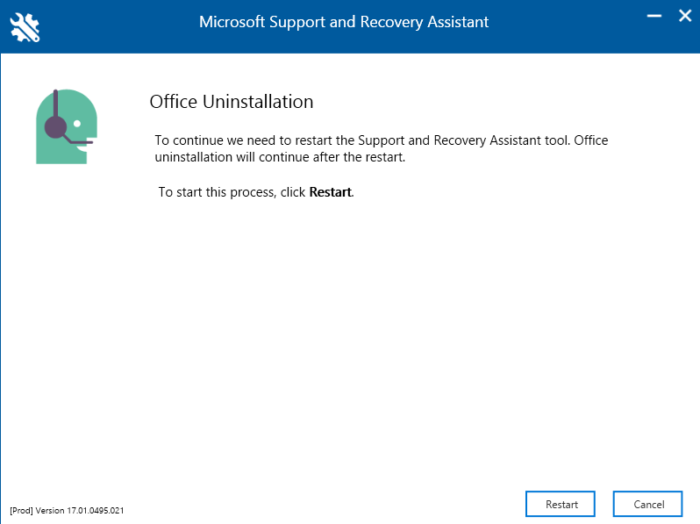The image size is (700, 524).
Task: Click the wrench and screwdriver app icon
Action: 25,27
